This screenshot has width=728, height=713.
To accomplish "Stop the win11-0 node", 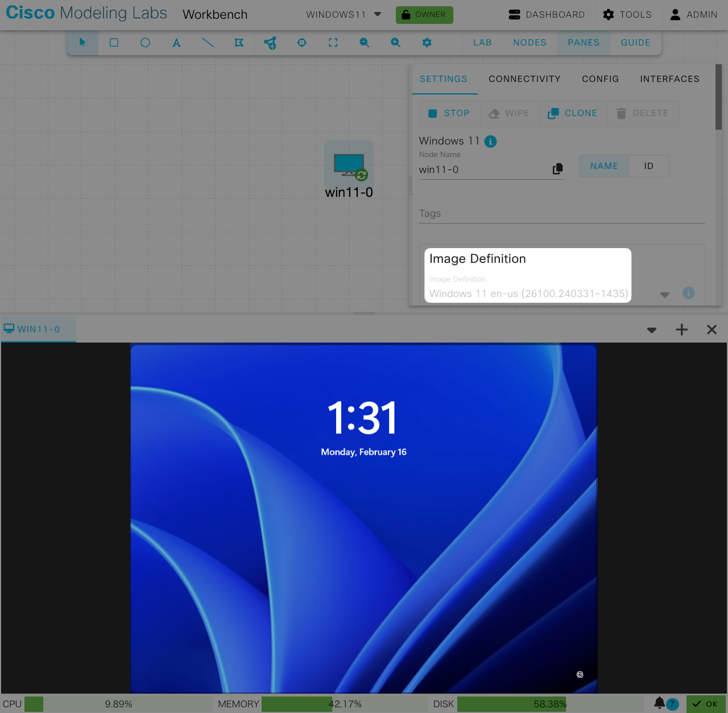I will (449, 113).
